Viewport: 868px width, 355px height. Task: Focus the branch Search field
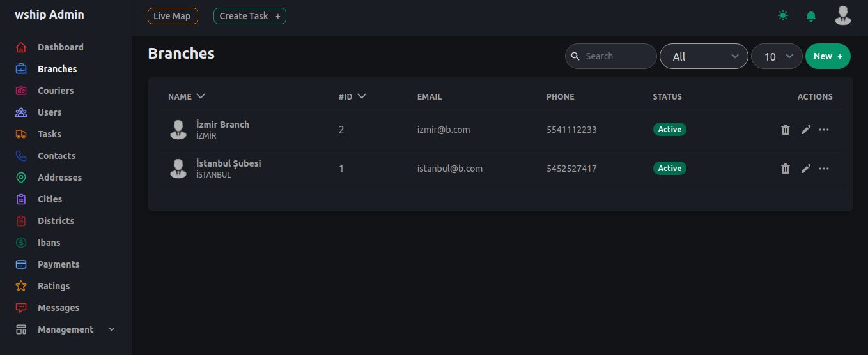point(617,56)
